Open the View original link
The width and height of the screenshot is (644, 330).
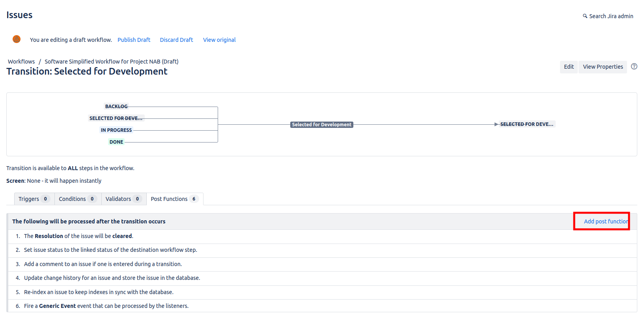(219, 40)
